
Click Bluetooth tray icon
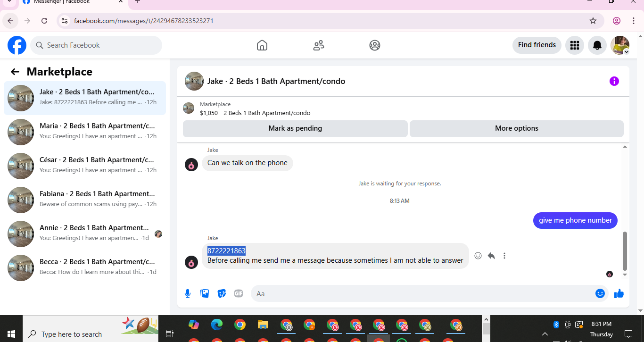coord(556,325)
